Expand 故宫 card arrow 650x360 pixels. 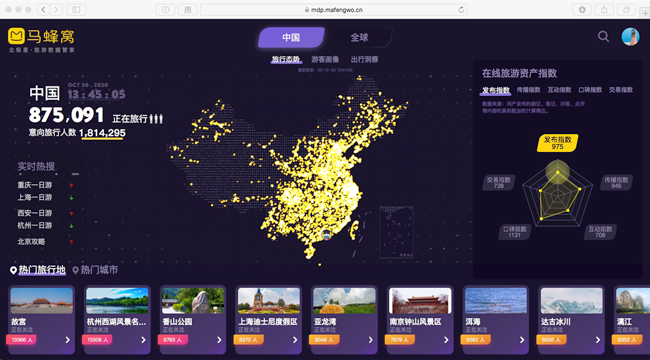tap(68, 340)
